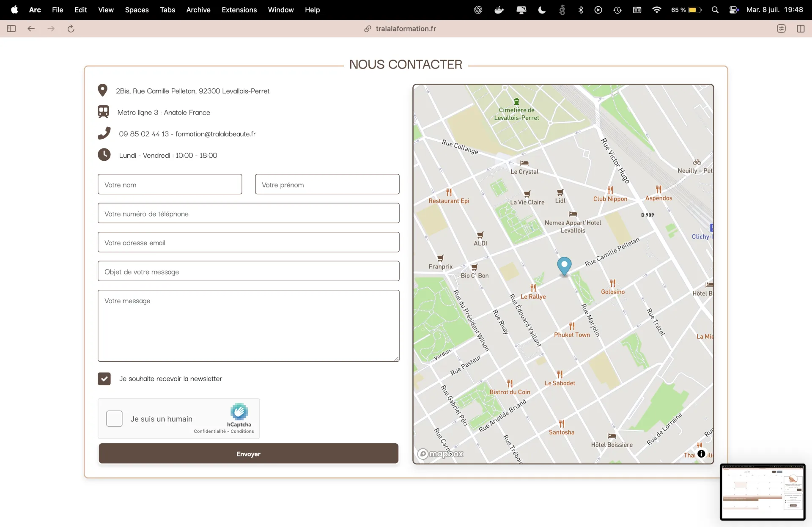This screenshot has width=812, height=527.
Task: Click the tralalaformation.fr address bar
Action: click(x=406, y=28)
